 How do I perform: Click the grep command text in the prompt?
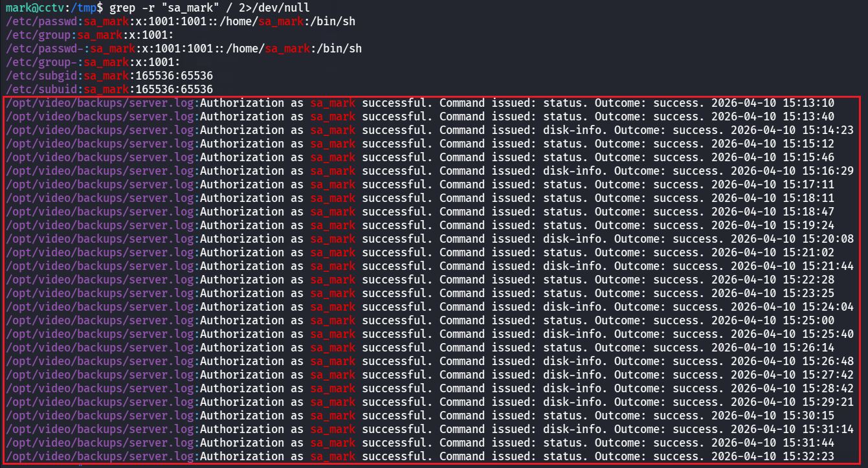click(203, 7)
